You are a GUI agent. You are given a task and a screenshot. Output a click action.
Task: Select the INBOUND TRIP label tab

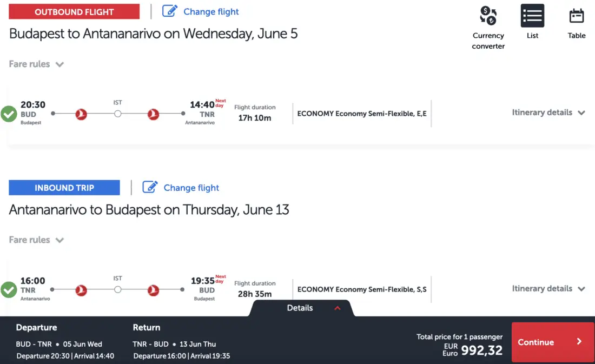click(64, 188)
